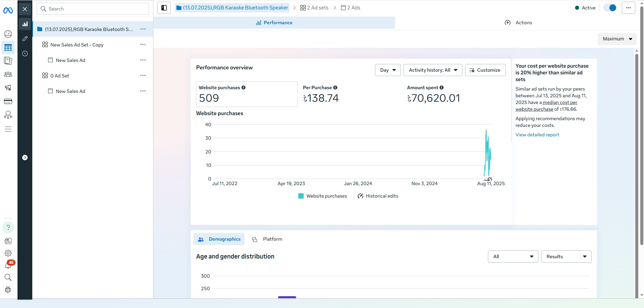Click the bug report icon
644x308 pixels.
(x=8, y=289)
